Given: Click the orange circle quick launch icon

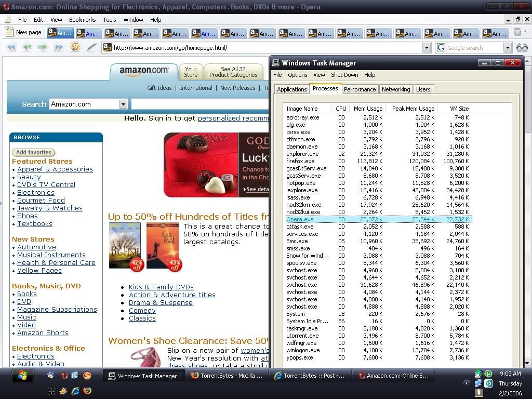Looking at the screenshot, I should tap(87, 375).
